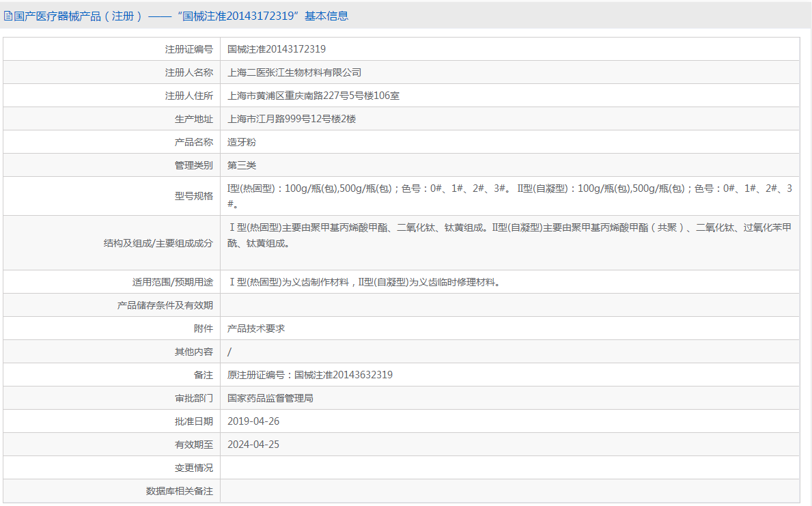
Task: Click the 注册人名称 label
Action: click(189, 72)
